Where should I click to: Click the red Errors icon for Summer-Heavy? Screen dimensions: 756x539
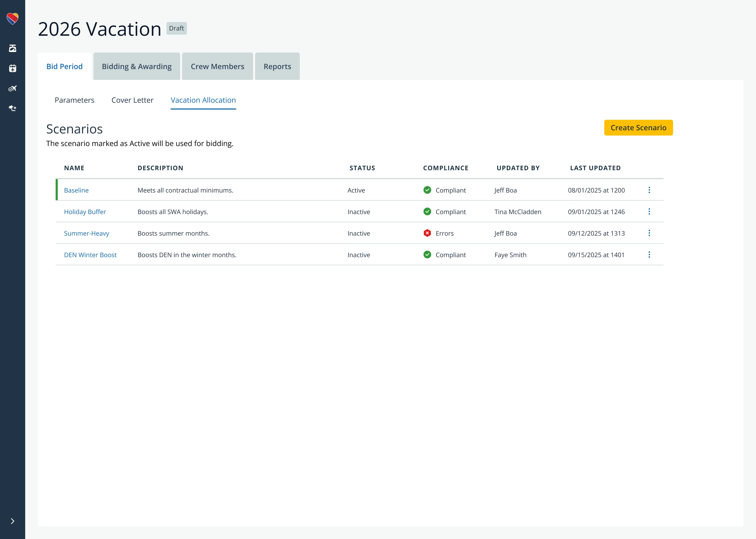(427, 233)
